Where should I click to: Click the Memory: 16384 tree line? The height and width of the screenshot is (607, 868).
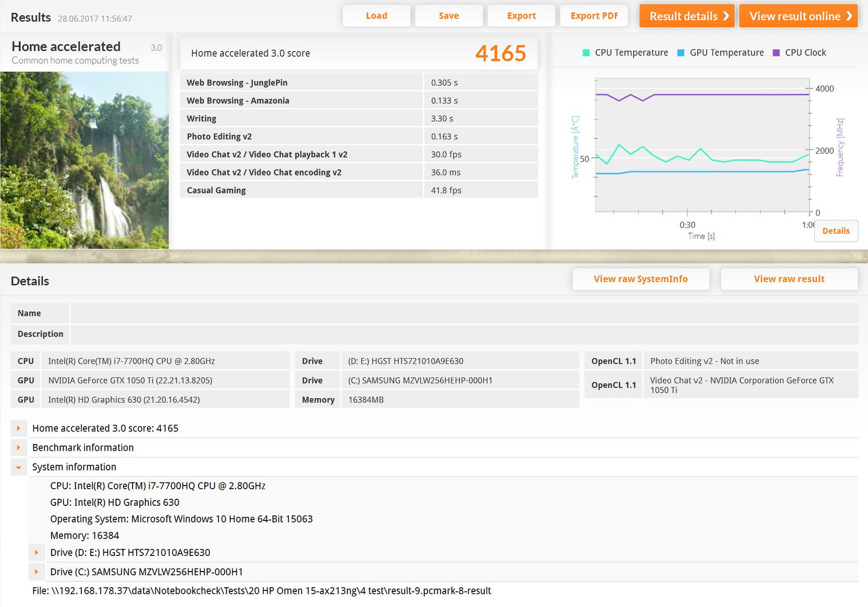pos(84,536)
